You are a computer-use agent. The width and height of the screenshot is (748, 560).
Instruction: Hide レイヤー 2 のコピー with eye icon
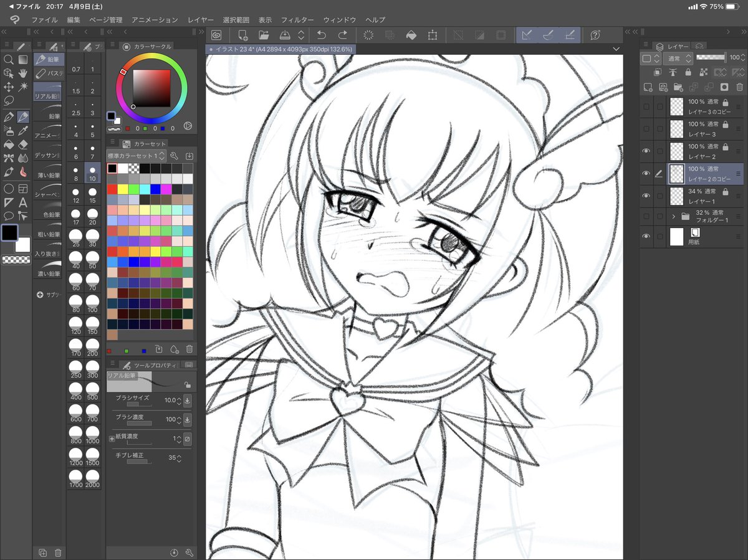pyautogui.click(x=646, y=173)
